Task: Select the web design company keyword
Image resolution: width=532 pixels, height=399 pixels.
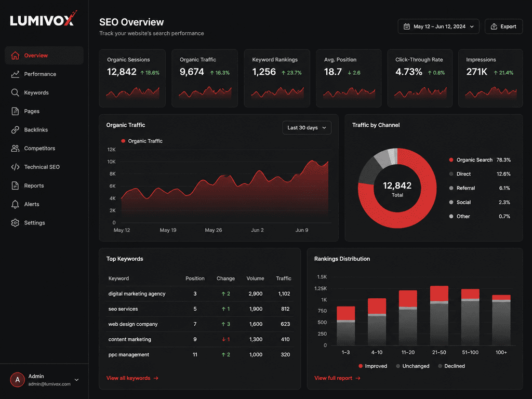Action: point(132,324)
